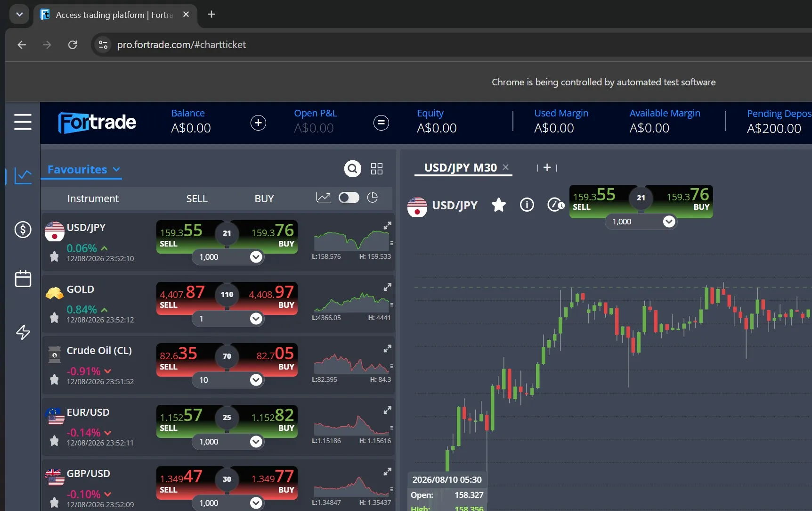The image size is (812, 511).
Task: Expand the GOLD mini chart
Action: pos(387,287)
